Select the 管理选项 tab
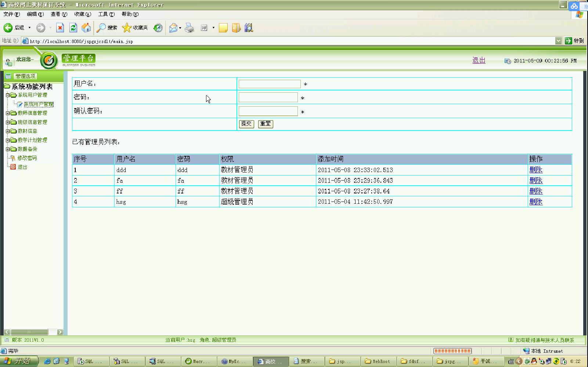The height and width of the screenshot is (367, 588). click(x=25, y=76)
